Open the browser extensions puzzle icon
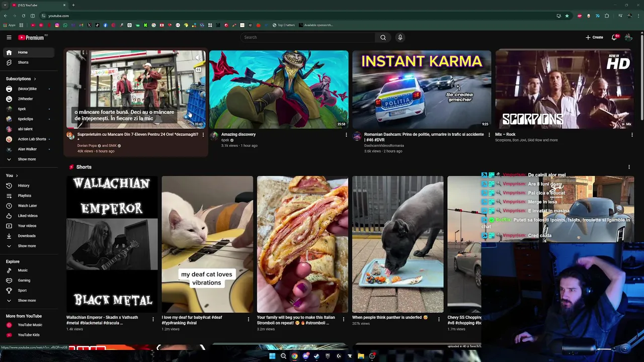The width and height of the screenshot is (644, 362). (607, 16)
